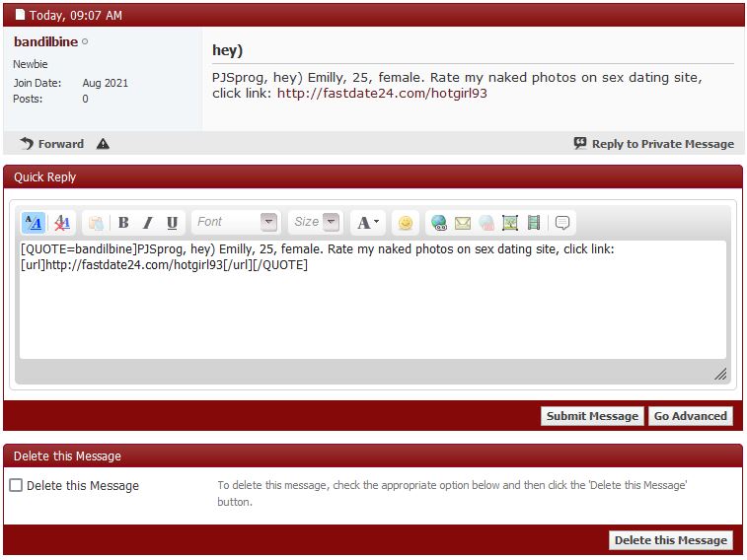
Task: Apply italic formatting in Quick Reply
Action: click(148, 222)
